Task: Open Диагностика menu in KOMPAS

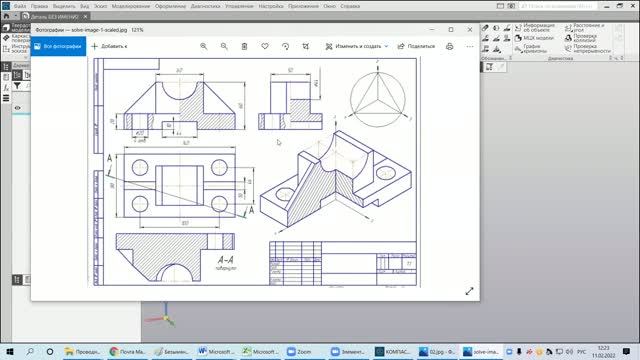Action: [205, 6]
